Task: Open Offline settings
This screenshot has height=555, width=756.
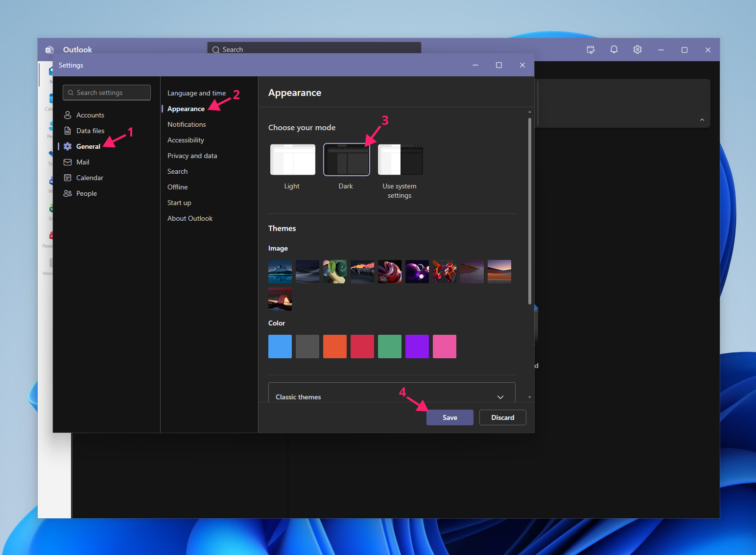Action: pyautogui.click(x=177, y=187)
